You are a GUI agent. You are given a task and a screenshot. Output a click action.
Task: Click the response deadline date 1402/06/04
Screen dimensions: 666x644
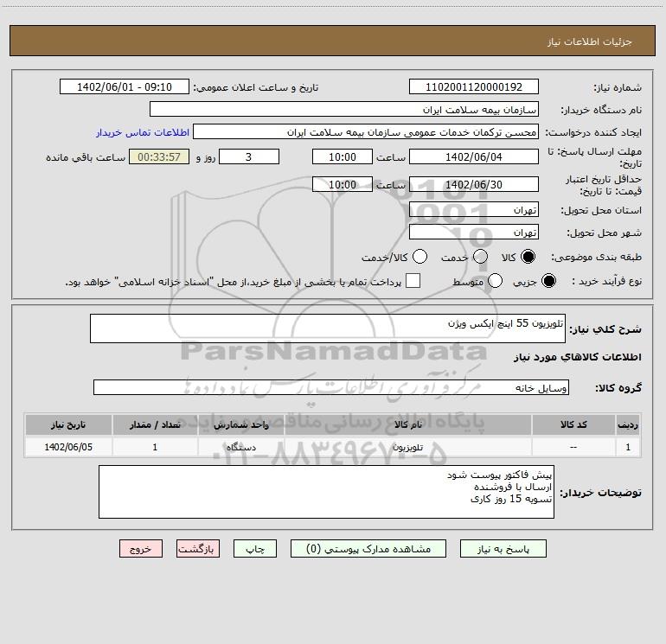click(x=474, y=156)
